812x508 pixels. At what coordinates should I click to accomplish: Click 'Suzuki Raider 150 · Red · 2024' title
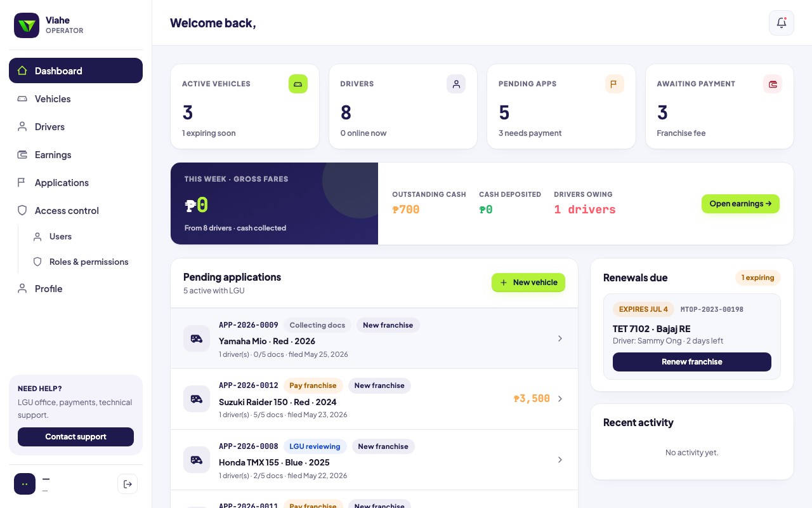278,402
